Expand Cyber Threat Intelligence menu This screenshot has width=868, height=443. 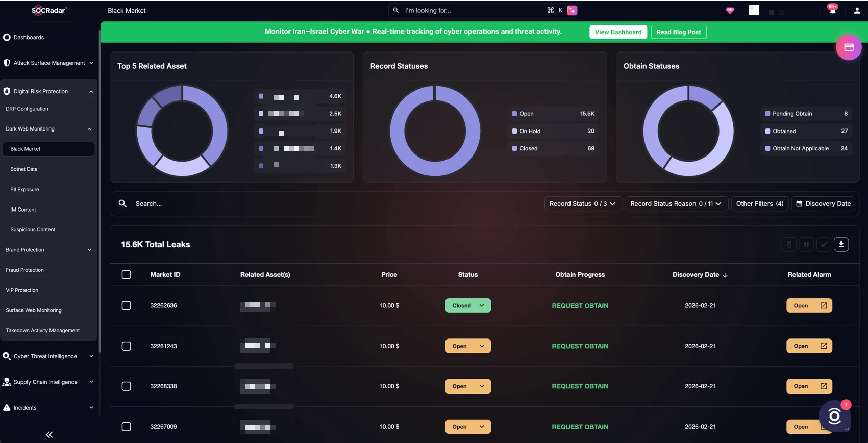pyautogui.click(x=48, y=356)
